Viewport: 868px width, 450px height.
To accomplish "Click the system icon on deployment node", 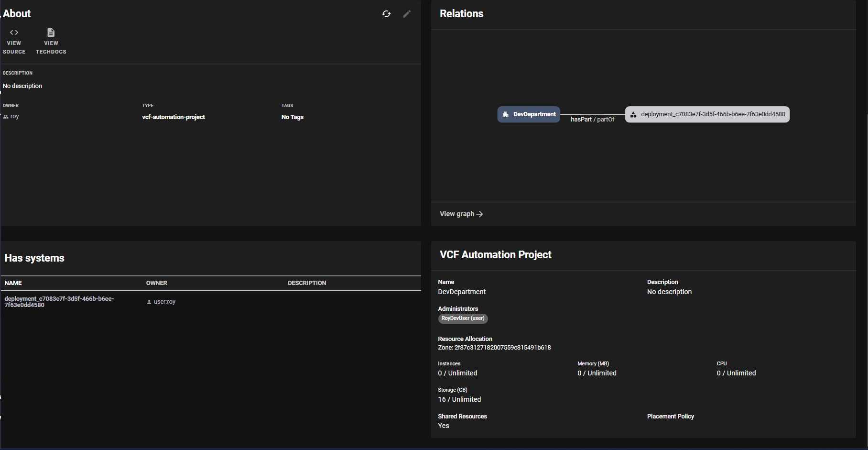I will coord(633,114).
